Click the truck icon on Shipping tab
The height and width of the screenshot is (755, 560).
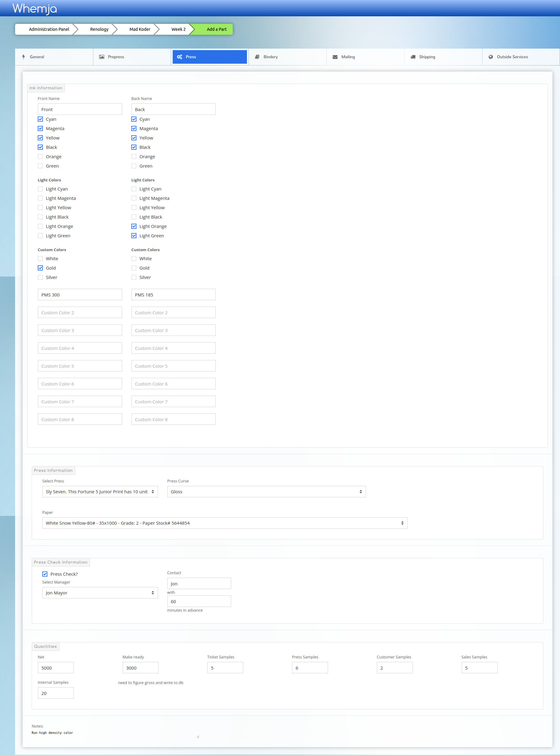(x=413, y=57)
